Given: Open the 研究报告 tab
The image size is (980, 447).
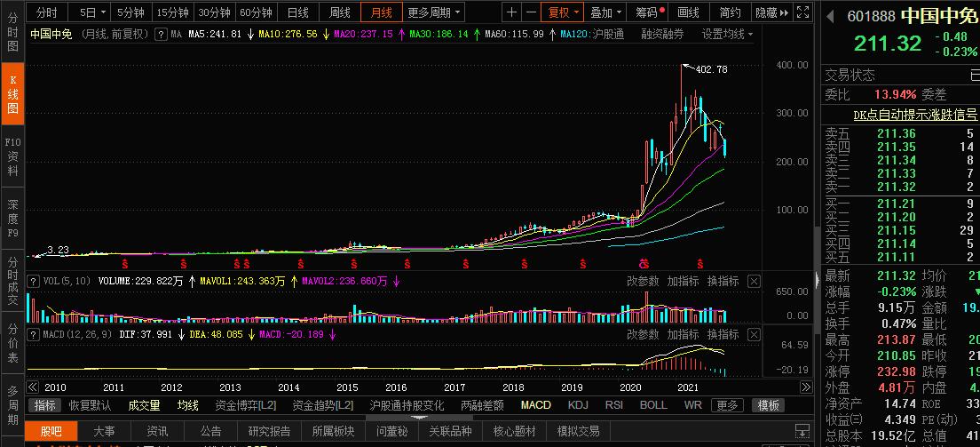Looking at the screenshot, I should coord(269,431).
